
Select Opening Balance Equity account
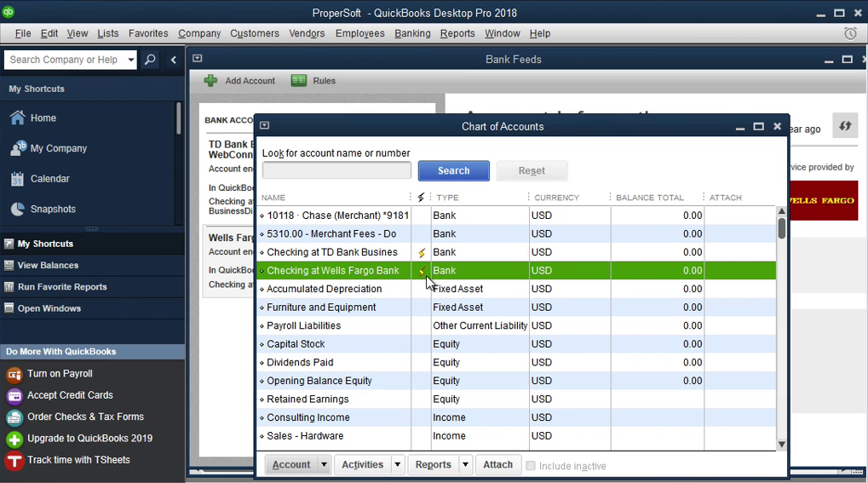pyautogui.click(x=516, y=381)
